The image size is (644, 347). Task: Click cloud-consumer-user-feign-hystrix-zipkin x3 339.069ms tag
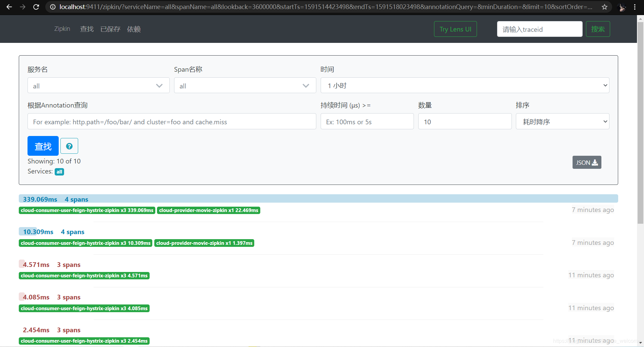[87, 210]
